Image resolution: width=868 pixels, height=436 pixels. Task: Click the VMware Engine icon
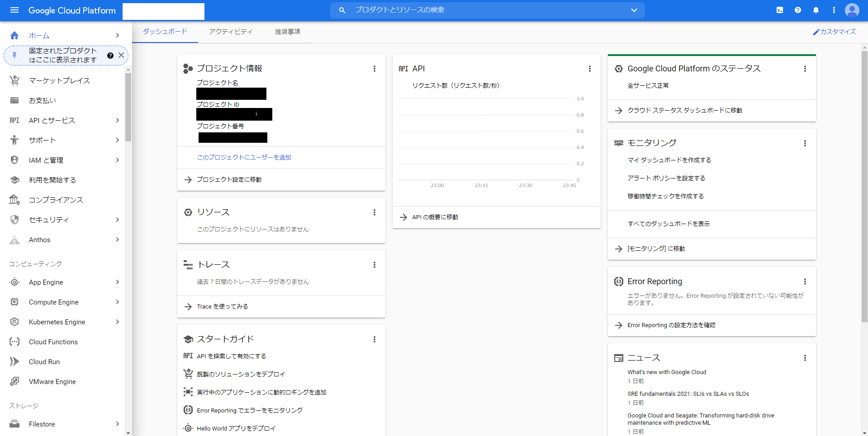click(14, 381)
